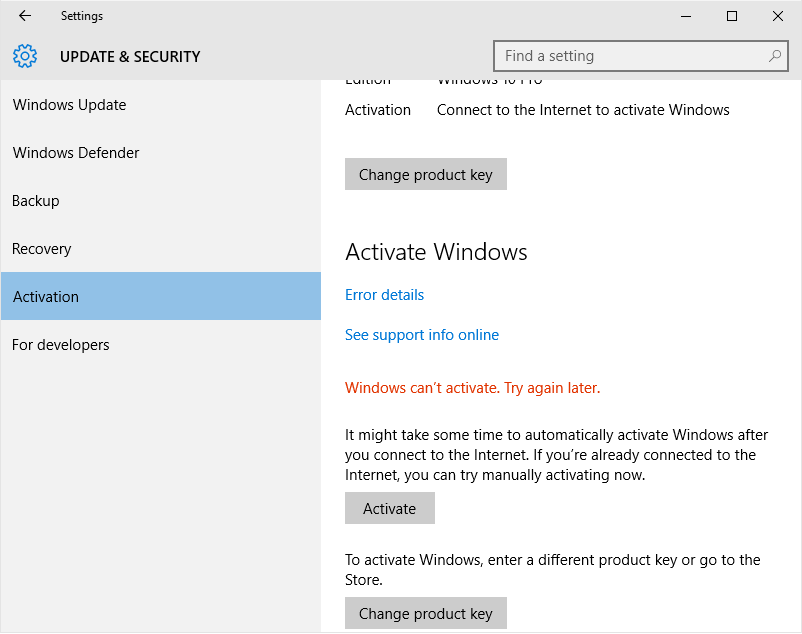Screen dimensions: 802x634
Task: Click Change product key above Activate Windows heading
Action: [426, 175]
